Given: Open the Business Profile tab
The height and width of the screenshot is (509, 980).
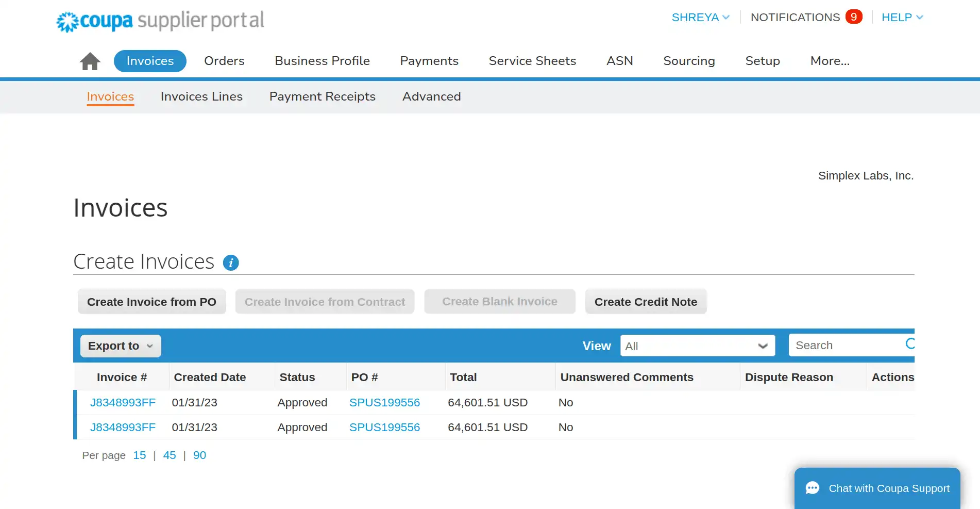Looking at the screenshot, I should pyautogui.click(x=322, y=61).
